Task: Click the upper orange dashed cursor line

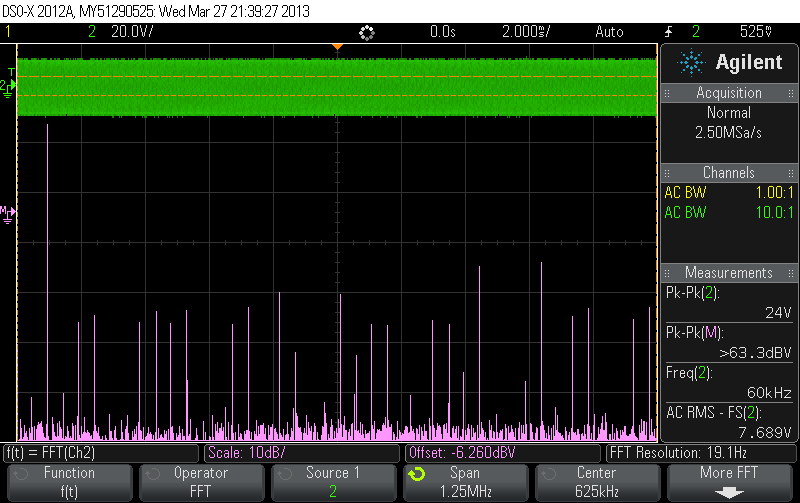Action: tap(337, 77)
